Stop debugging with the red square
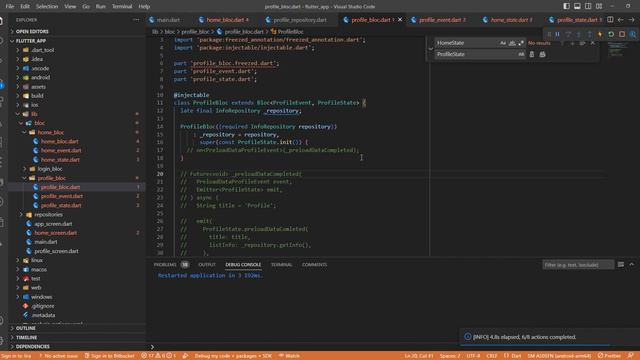This screenshot has width=640, height=360. pyautogui.click(x=622, y=34)
